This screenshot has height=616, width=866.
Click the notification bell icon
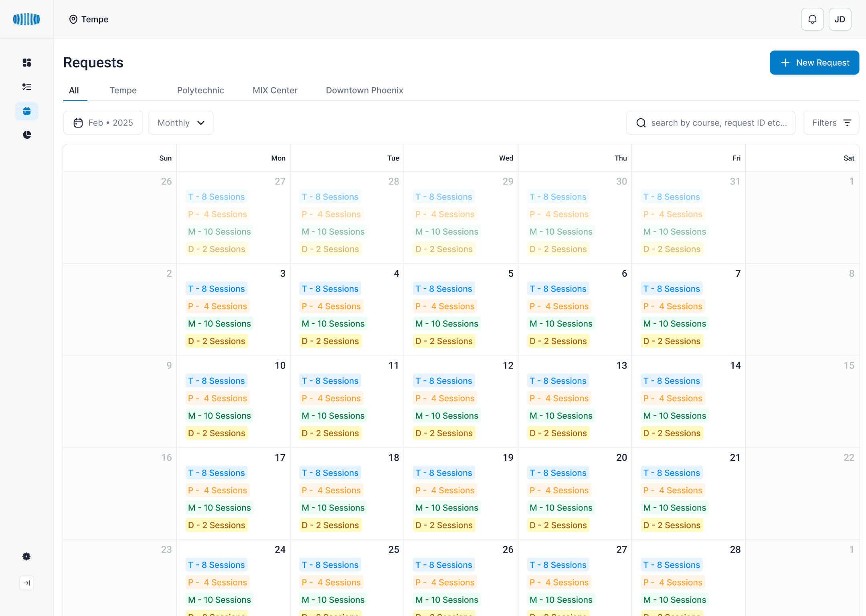[812, 19]
